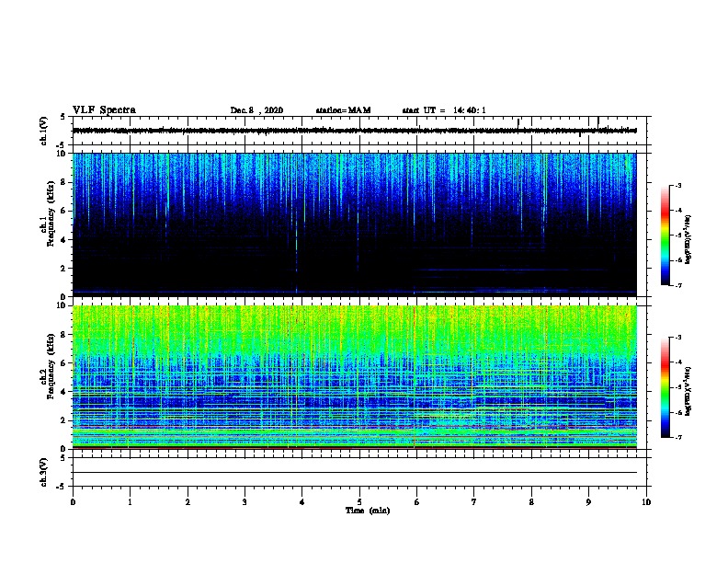Click the "Time (min)" x-axis label

pos(368,511)
